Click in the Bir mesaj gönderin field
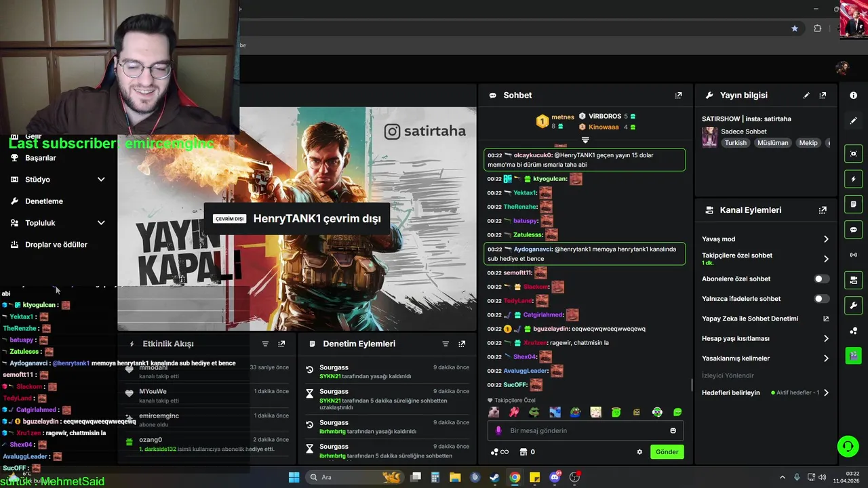This screenshot has width=868, height=488. point(585,430)
